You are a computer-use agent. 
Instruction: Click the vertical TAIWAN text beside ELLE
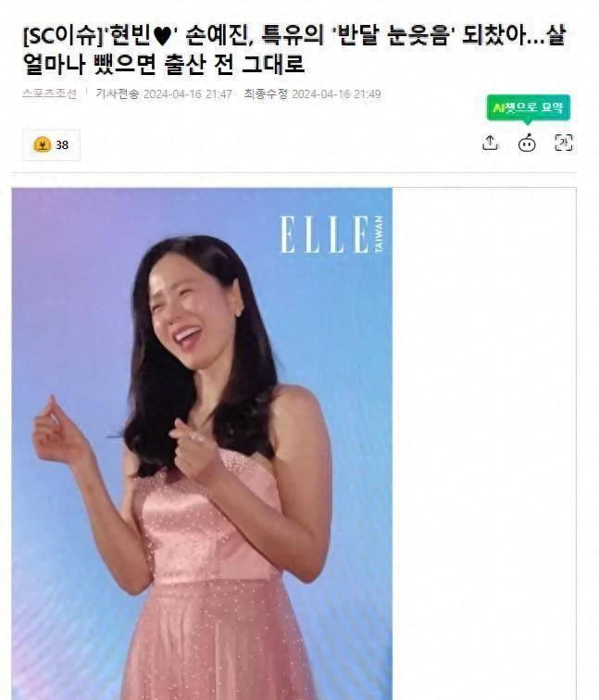point(379,234)
